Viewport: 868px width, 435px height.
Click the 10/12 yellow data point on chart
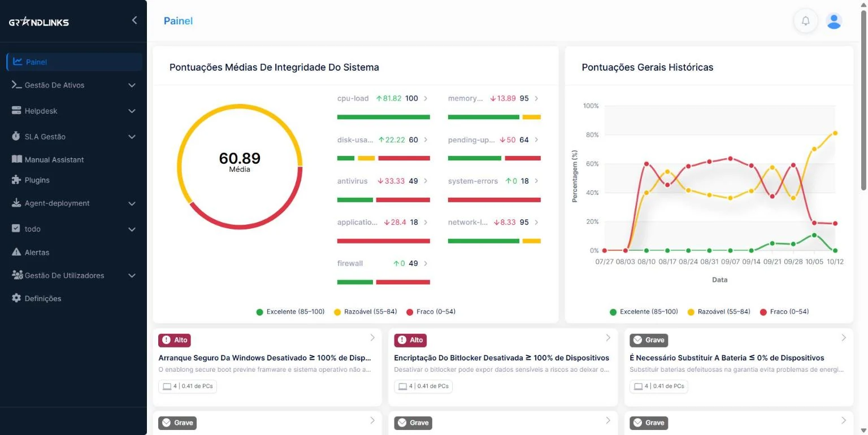coord(835,133)
